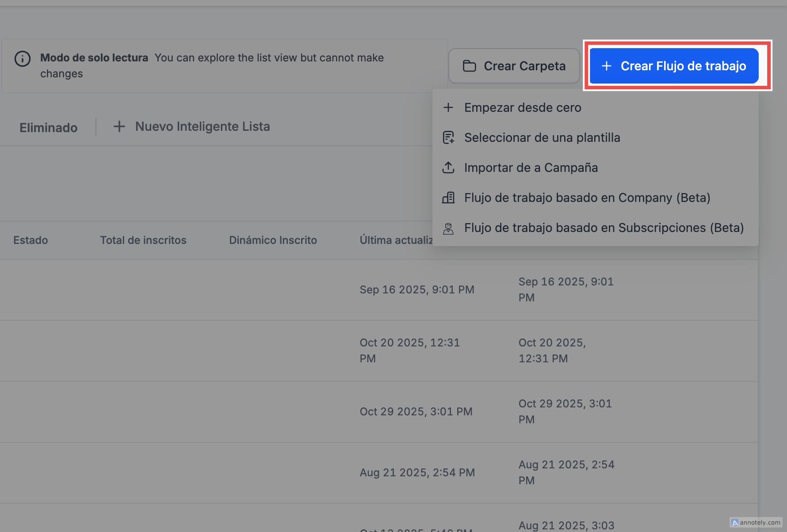Open the Crear Flujo de trabajo dropdown
The width and height of the screenshot is (787, 532).
(x=674, y=66)
